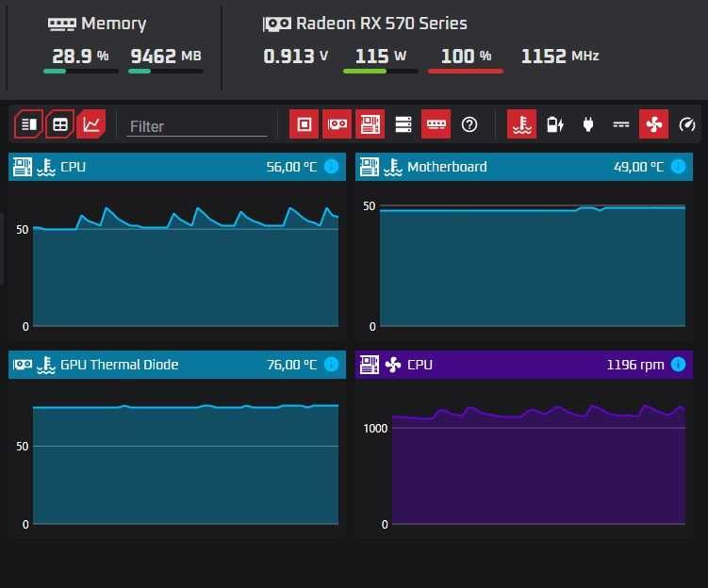Click the CPU temperature panel header
708x588 pixels.
(177, 167)
